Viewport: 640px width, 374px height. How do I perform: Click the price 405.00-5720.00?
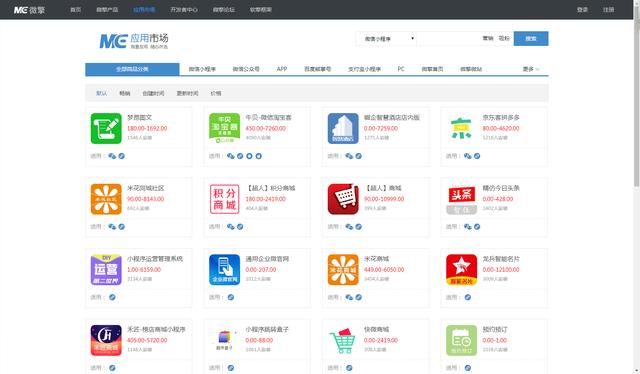[x=147, y=340]
